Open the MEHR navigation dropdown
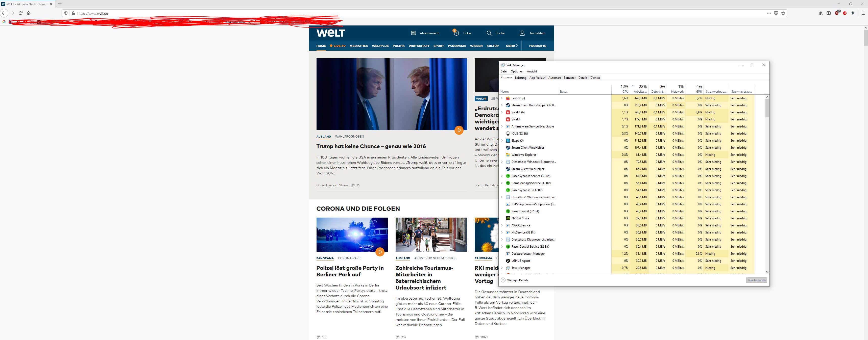Image resolution: width=868 pixels, height=340 pixels. (x=511, y=46)
